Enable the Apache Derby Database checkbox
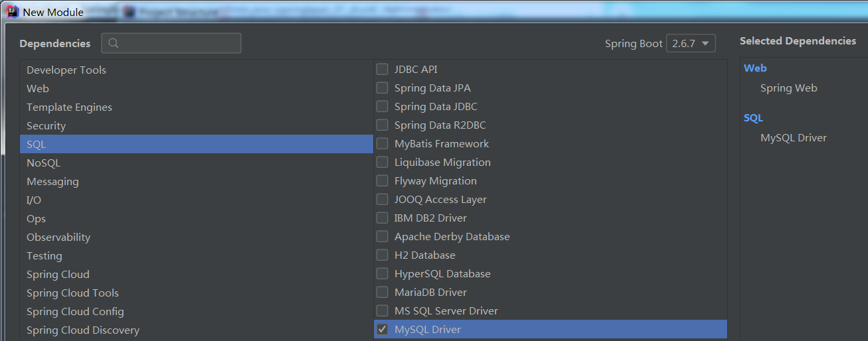868x341 pixels. point(382,236)
